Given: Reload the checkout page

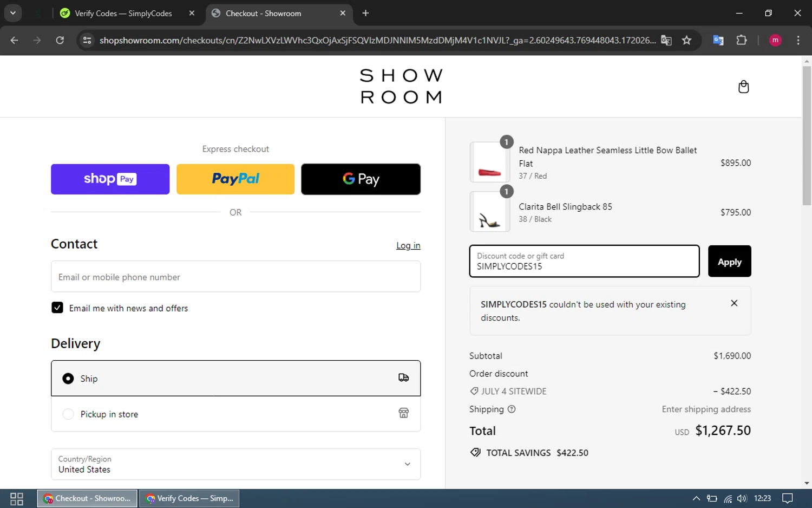Looking at the screenshot, I should [x=60, y=40].
